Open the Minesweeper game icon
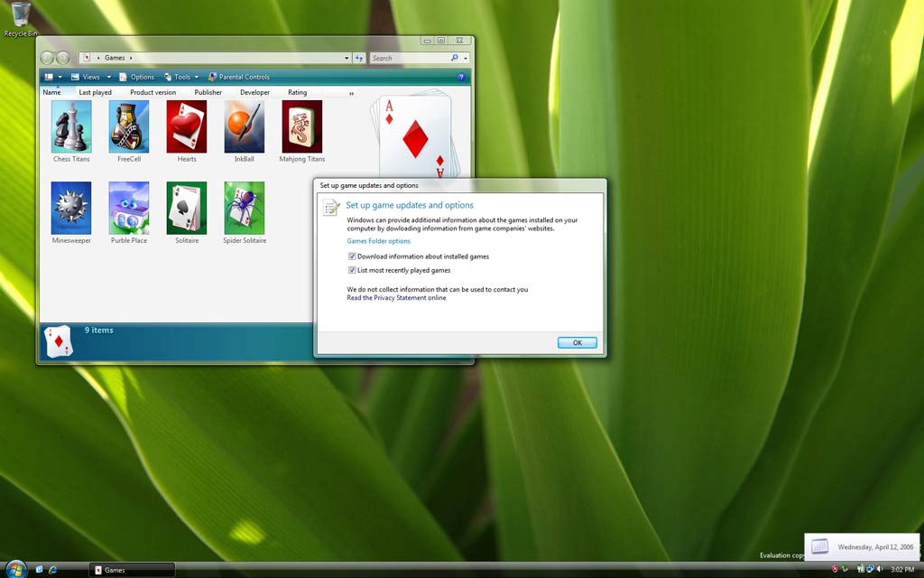This screenshot has width=924, height=578. pyautogui.click(x=71, y=209)
